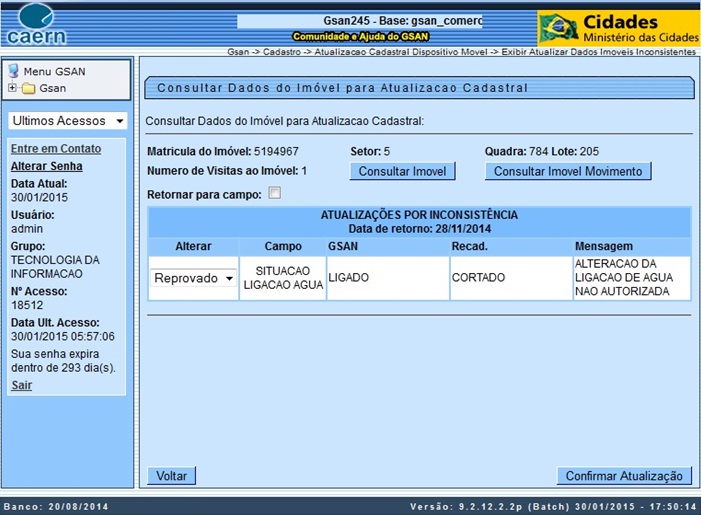Image resolution: width=701 pixels, height=515 pixels.
Task: Click the Confirmar Atualização button
Action: (x=623, y=476)
